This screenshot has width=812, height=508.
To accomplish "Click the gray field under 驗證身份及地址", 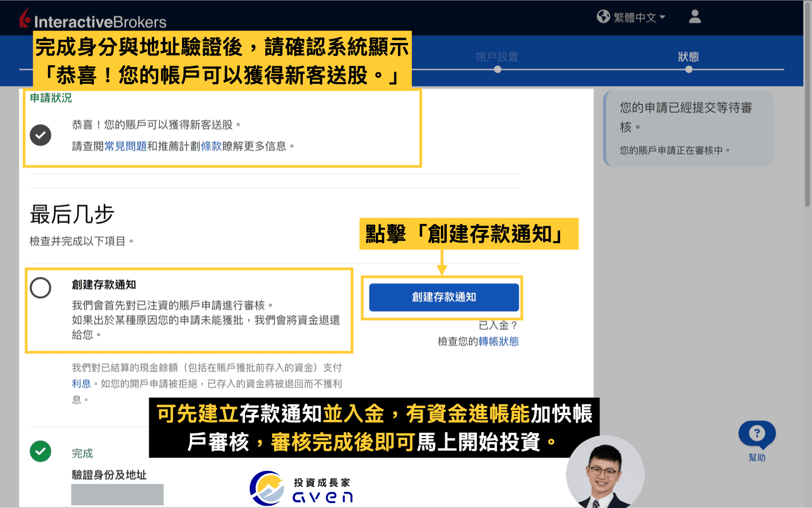I will click(x=117, y=494).
